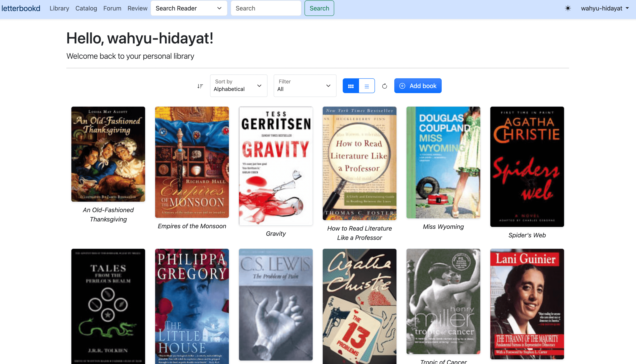Click the Tropic of Cancer title text

(x=443, y=361)
